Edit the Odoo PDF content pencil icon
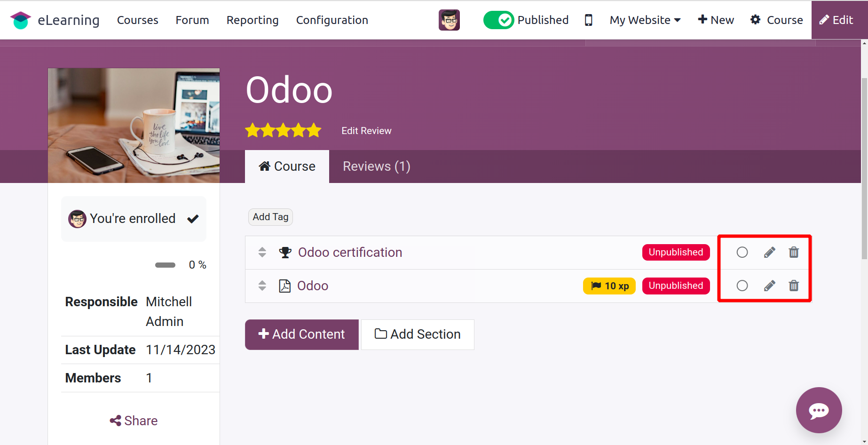 [769, 286]
